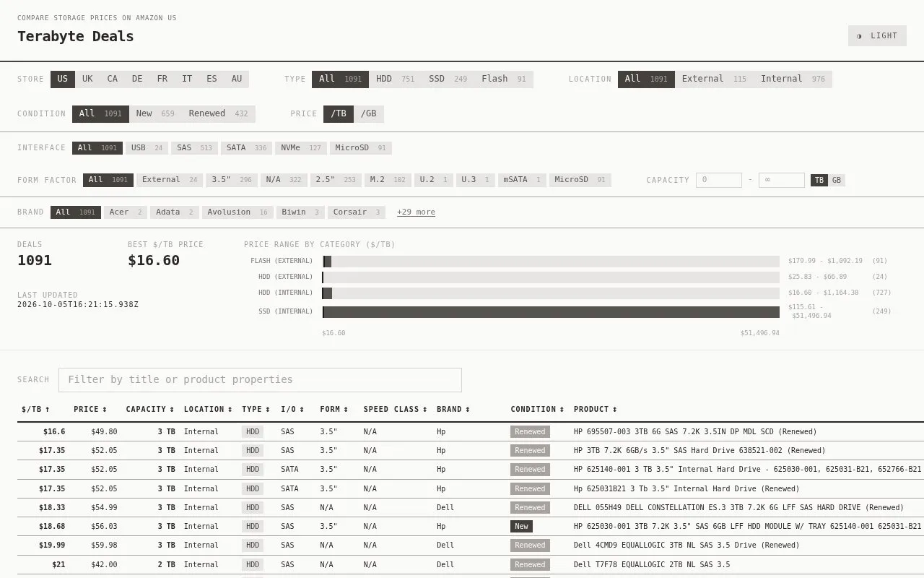Filter form factor by MicroSD
Screen dimensions: 924x578
click(580, 180)
